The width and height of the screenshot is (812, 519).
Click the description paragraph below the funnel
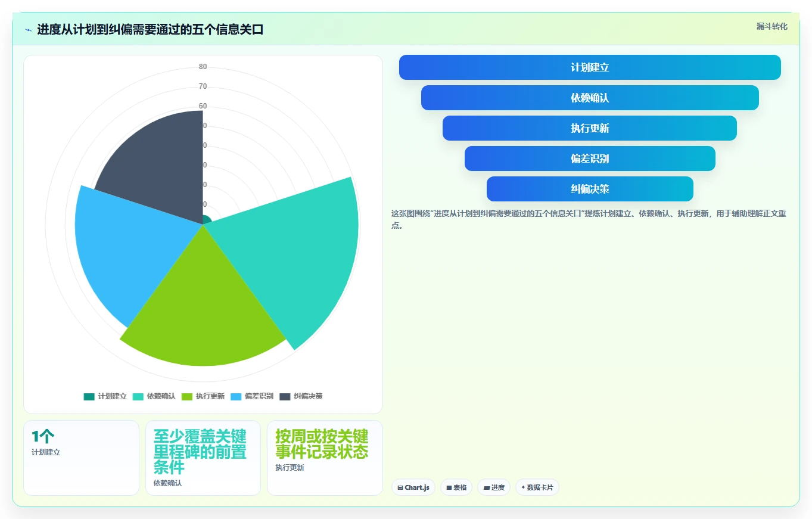(589, 219)
